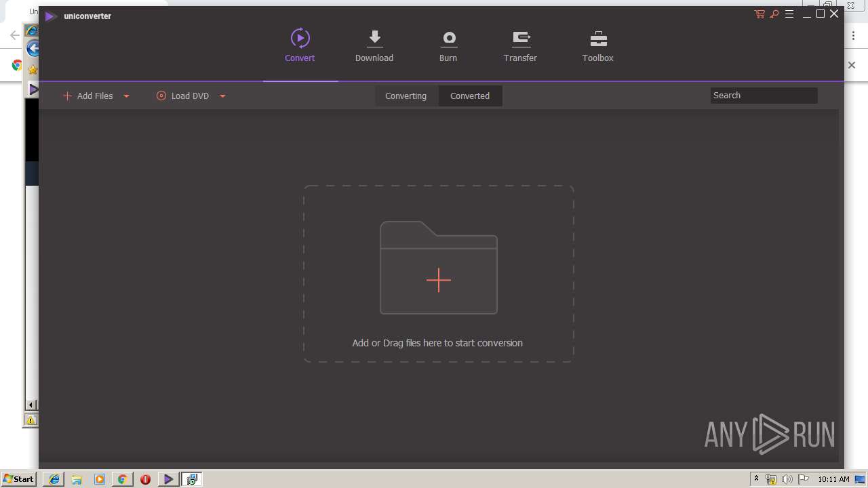Viewport: 868px width, 488px height.
Task: Switch to the Converting tab
Action: point(406,96)
